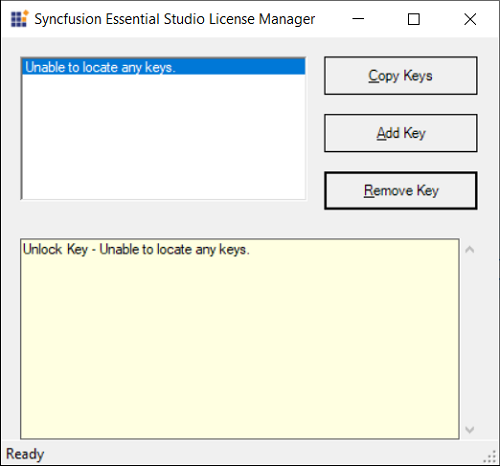Click the log scrollbar up arrow

coord(470,249)
